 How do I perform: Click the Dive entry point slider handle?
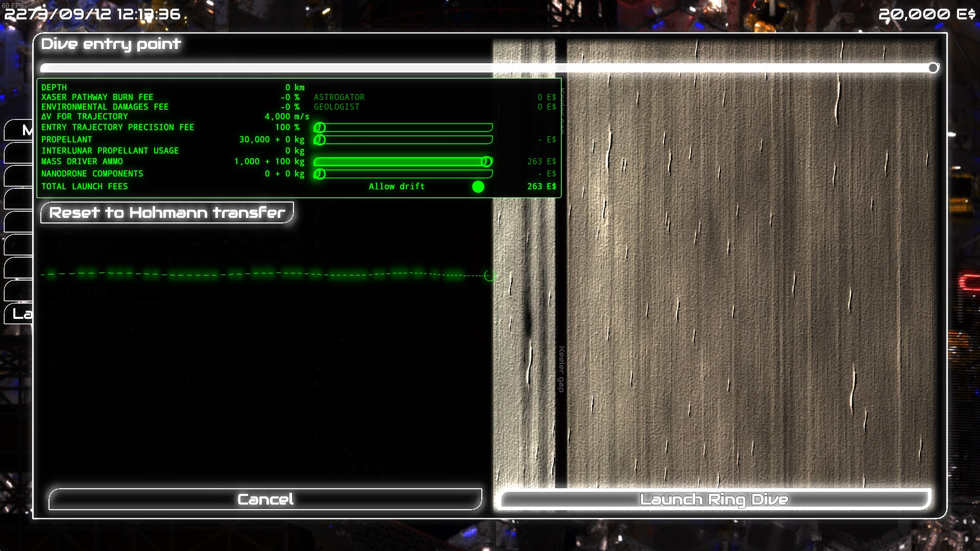coord(933,68)
